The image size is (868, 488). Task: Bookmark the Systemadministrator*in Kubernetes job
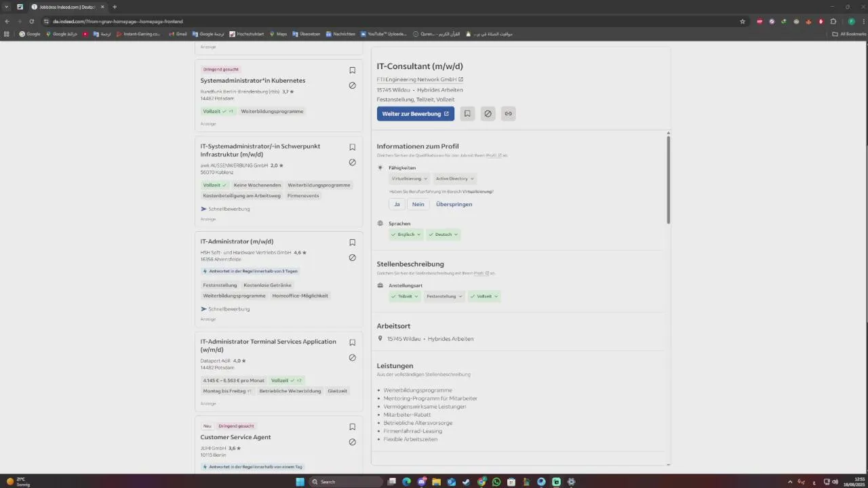(x=352, y=70)
